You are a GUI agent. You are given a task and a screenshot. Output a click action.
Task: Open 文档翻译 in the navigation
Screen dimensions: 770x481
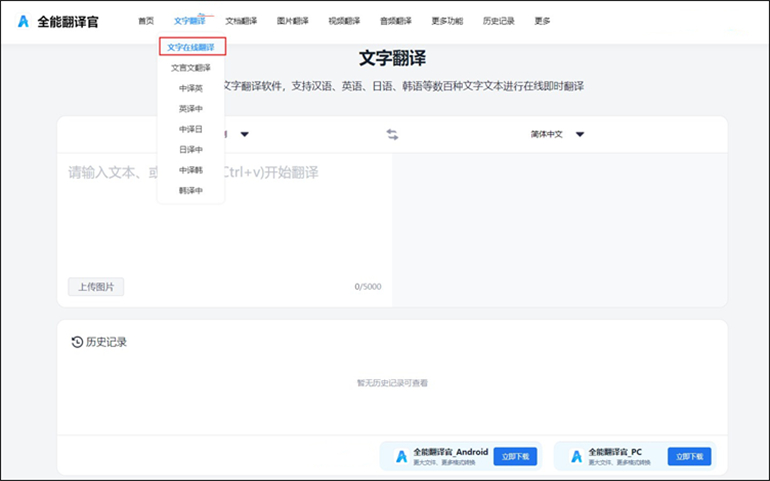click(241, 21)
